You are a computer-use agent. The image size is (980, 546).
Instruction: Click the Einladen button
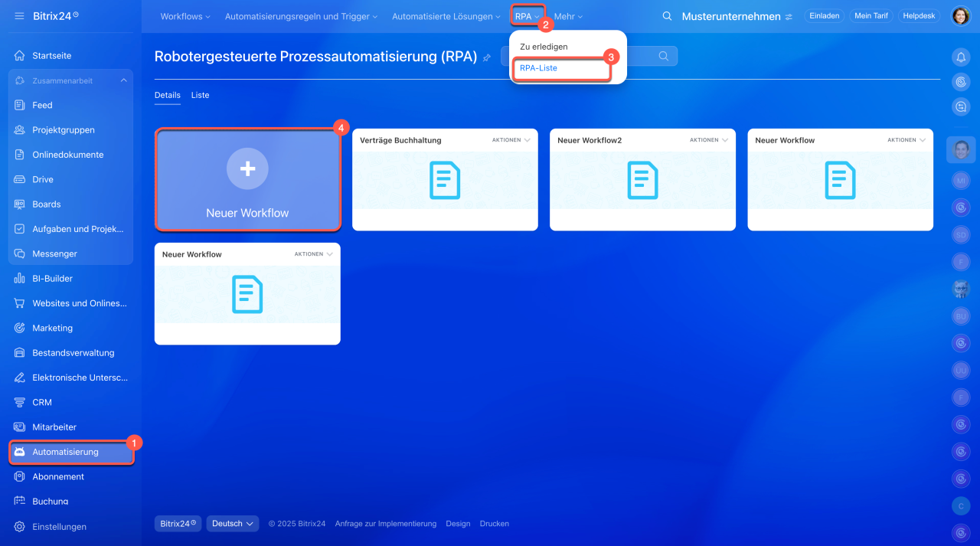coord(825,16)
